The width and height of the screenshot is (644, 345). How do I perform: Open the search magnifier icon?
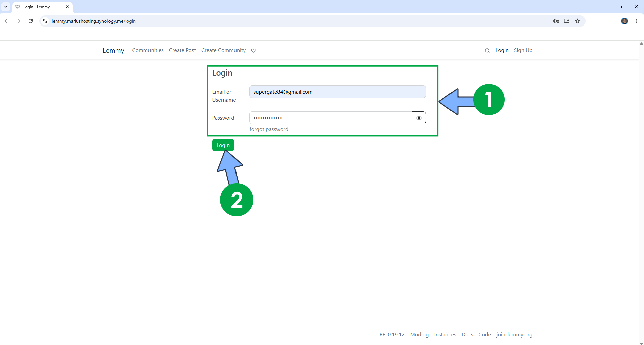487,51
